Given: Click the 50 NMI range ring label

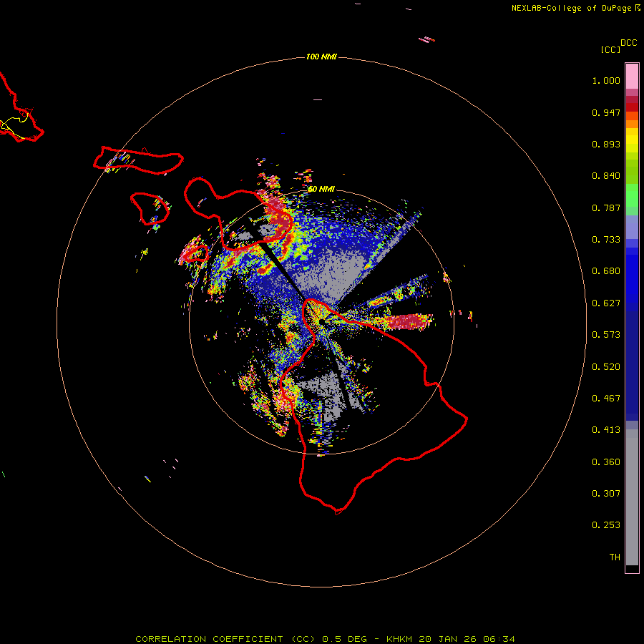Looking at the screenshot, I should pos(321,189).
